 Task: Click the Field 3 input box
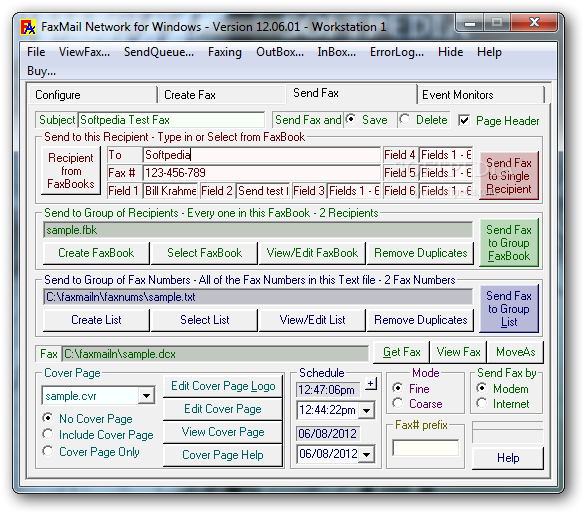(x=354, y=191)
